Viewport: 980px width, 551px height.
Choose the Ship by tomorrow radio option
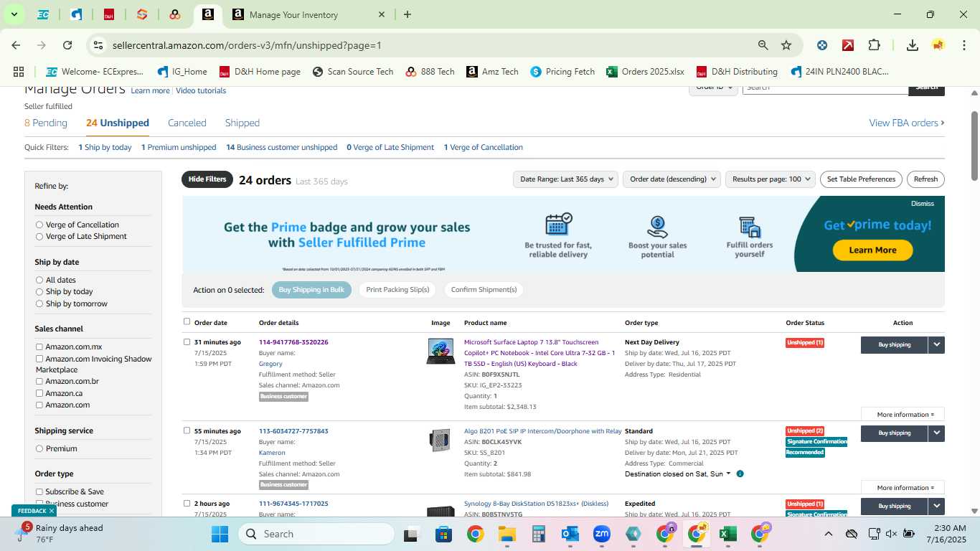(39, 303)
